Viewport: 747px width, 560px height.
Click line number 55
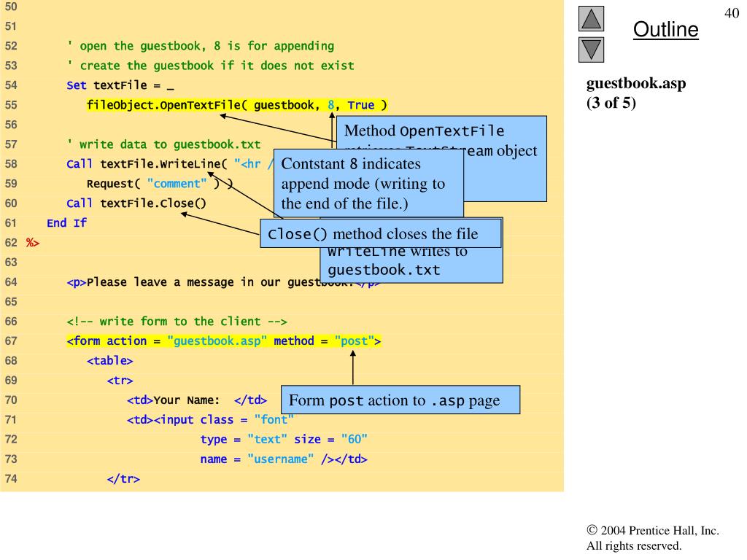11,105
